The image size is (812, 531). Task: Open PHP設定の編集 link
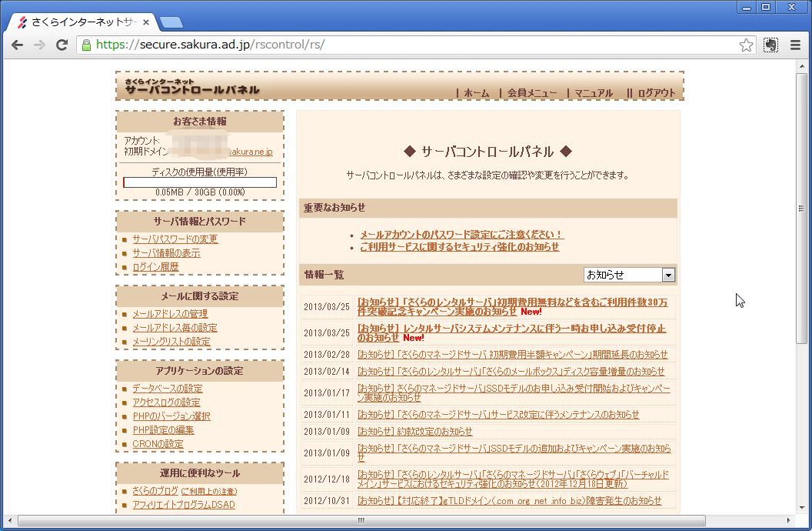[163, 430]
